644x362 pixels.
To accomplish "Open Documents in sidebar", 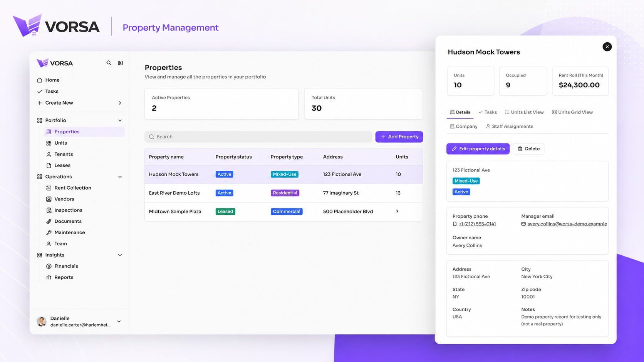I will pyautogui.click(x=68, y=221).
